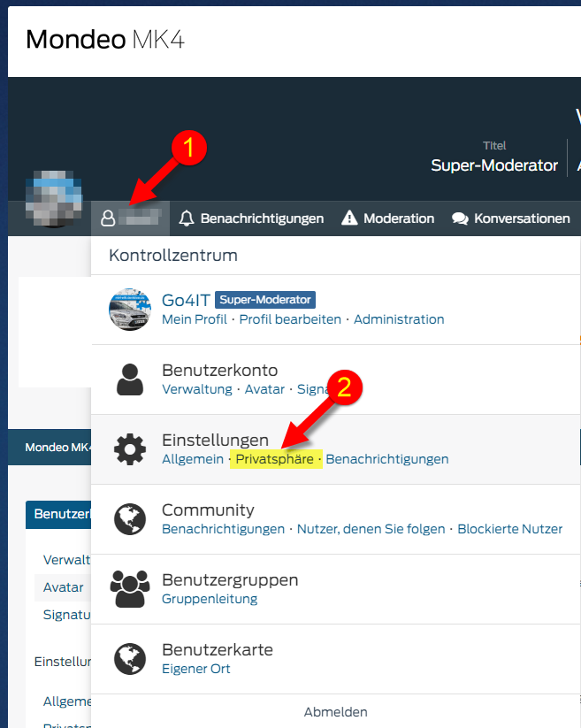Open the Mein Profil link
581x728 pixels.
tap(194, 319)
